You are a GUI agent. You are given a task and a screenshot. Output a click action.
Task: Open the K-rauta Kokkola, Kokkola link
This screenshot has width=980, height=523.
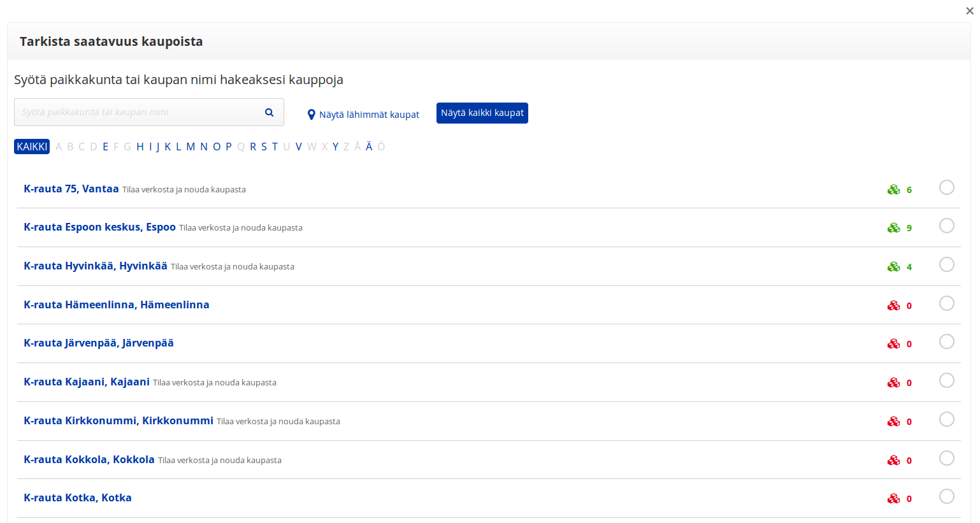click(x=89, y=459)
